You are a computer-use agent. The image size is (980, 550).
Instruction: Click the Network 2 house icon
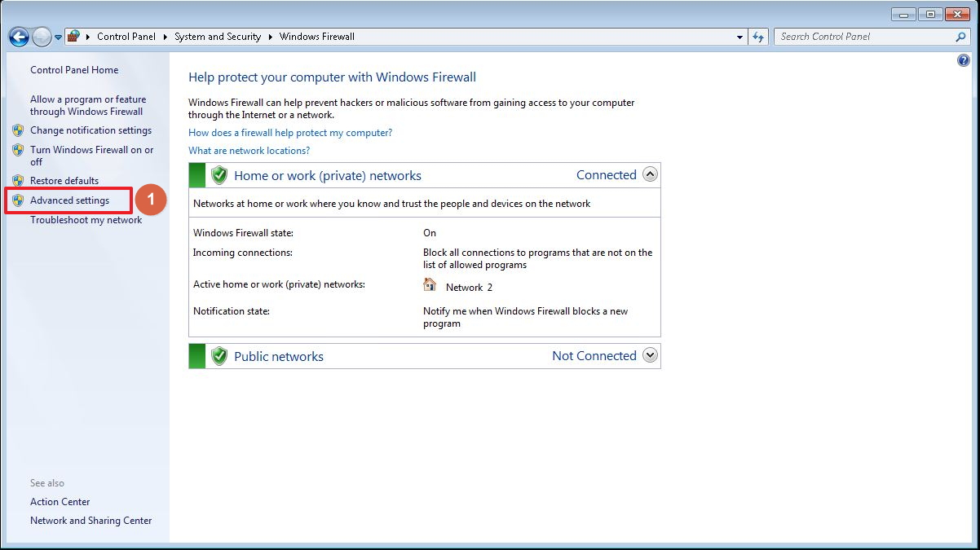(x=430, y=284)
